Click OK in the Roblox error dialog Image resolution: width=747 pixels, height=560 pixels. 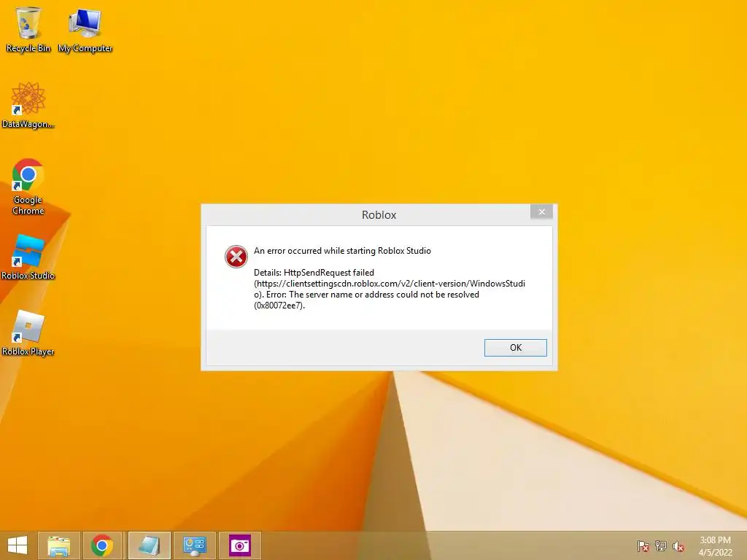(x=515, y=348)
